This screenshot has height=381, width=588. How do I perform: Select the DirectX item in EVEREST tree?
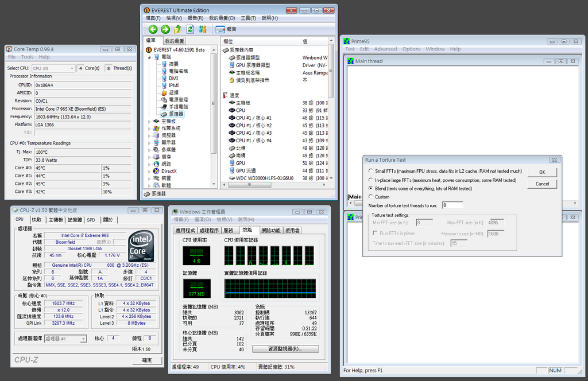168,171
